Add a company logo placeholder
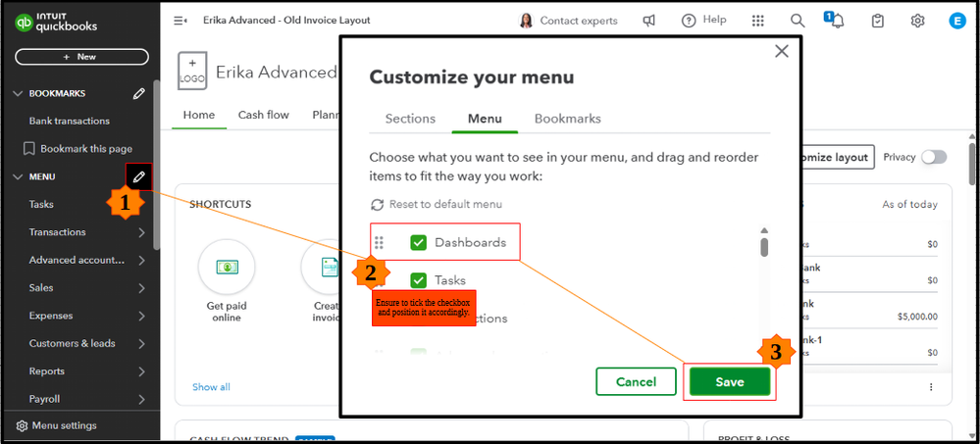The image size is (980, 444). pos(192,72)
